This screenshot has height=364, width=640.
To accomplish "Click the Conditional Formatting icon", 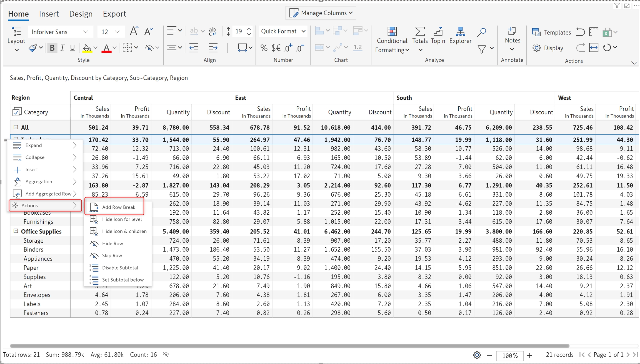I will tap(392, 32).
